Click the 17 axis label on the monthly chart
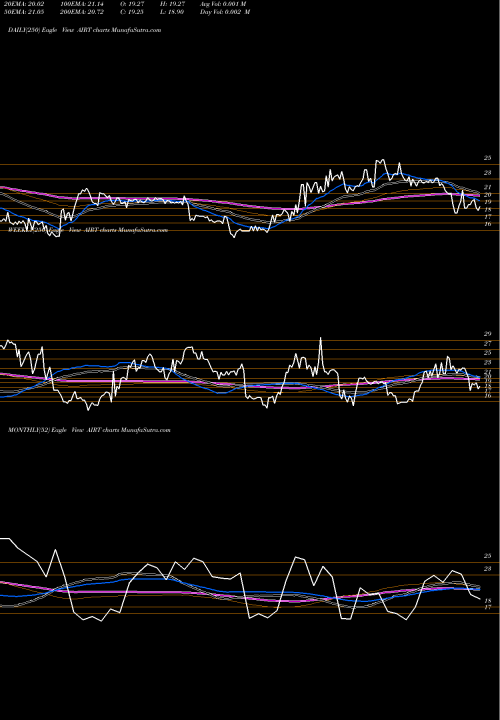The image size is (500, 720). click(488, 607)
